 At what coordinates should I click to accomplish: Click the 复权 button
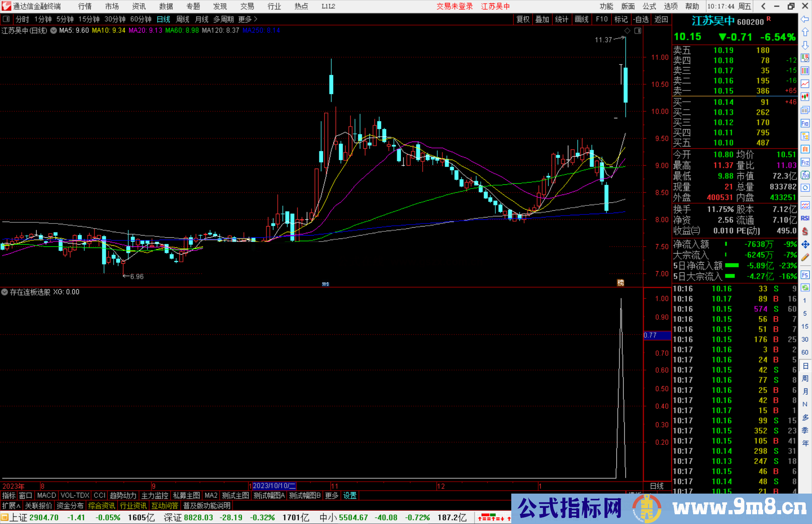click(x=523, y=19)
